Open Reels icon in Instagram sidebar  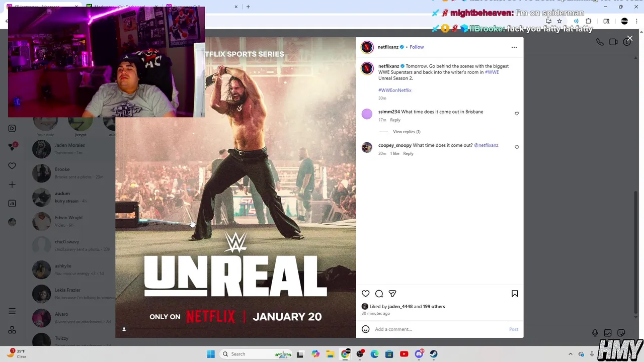point(12,128)
